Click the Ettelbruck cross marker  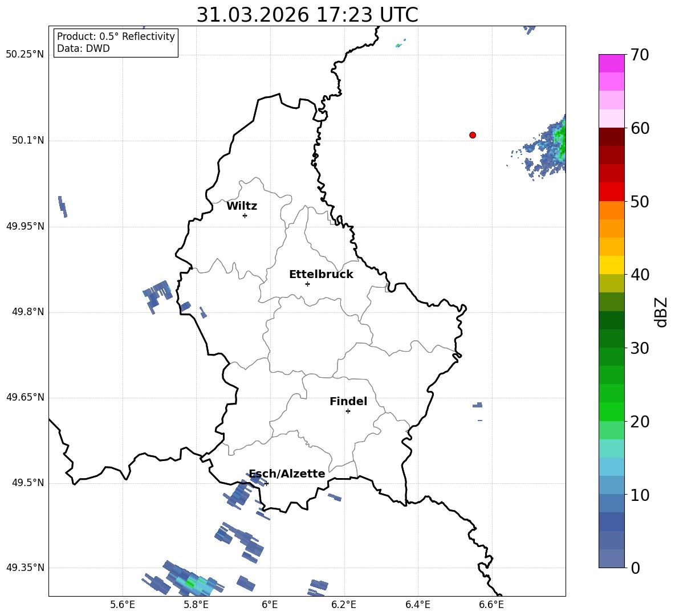tap(307, 284)
